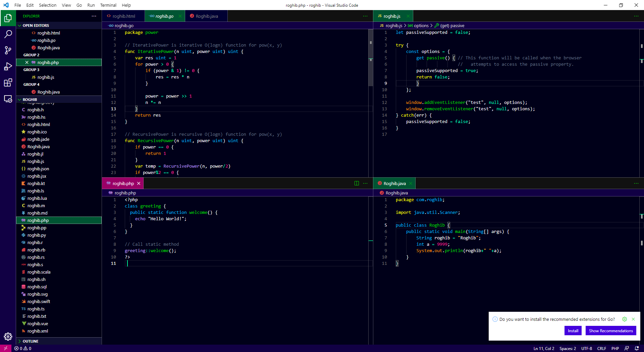Open the notification settings gear
644x352 pixels.
(x=624, y=319)
